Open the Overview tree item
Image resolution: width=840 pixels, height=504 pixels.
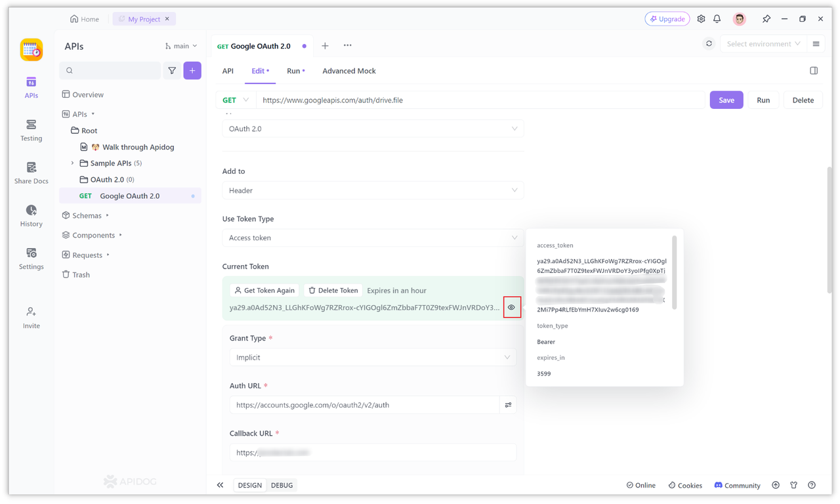pos(83,94)
